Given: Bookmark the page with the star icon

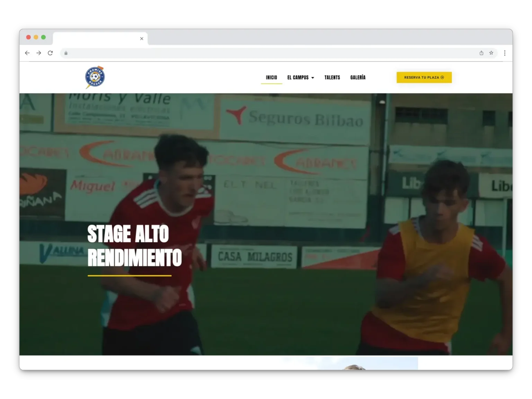Looking at the screenshot, I should [491, 53].
